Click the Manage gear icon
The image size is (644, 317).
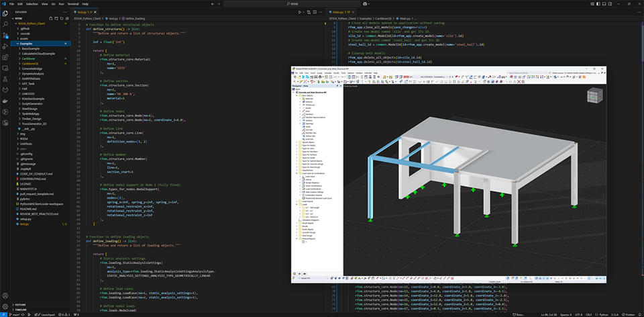[x=5, y=305]
